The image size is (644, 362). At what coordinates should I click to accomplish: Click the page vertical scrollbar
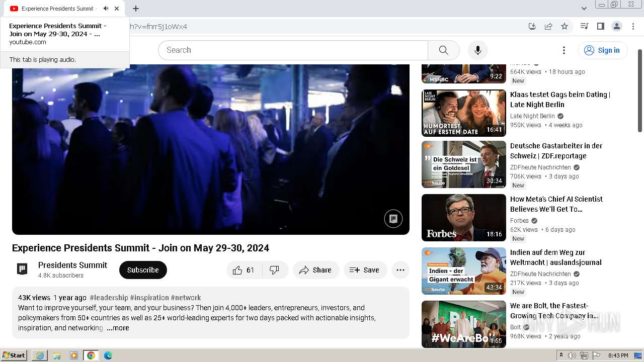pyautogui.click(x=640, y=90)
